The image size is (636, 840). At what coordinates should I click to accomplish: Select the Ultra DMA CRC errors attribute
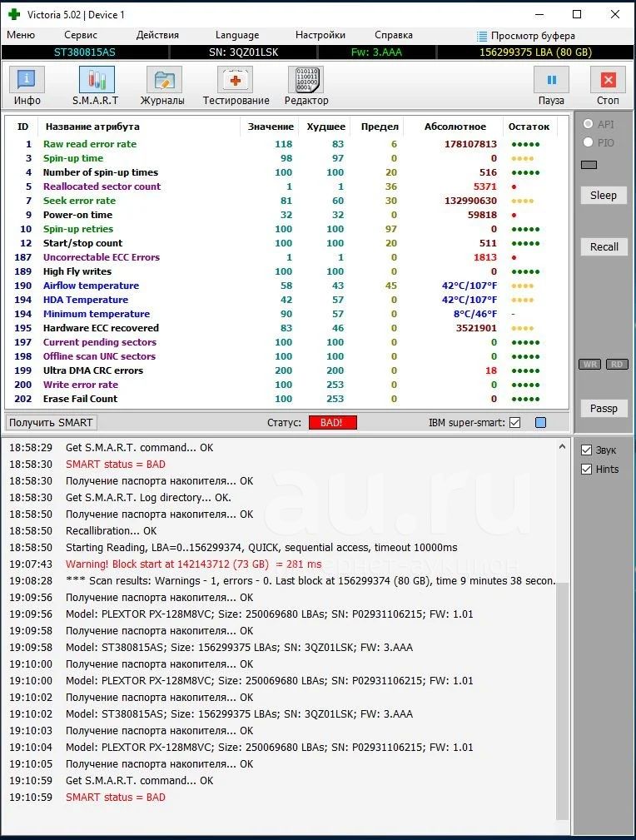[93, 370]
